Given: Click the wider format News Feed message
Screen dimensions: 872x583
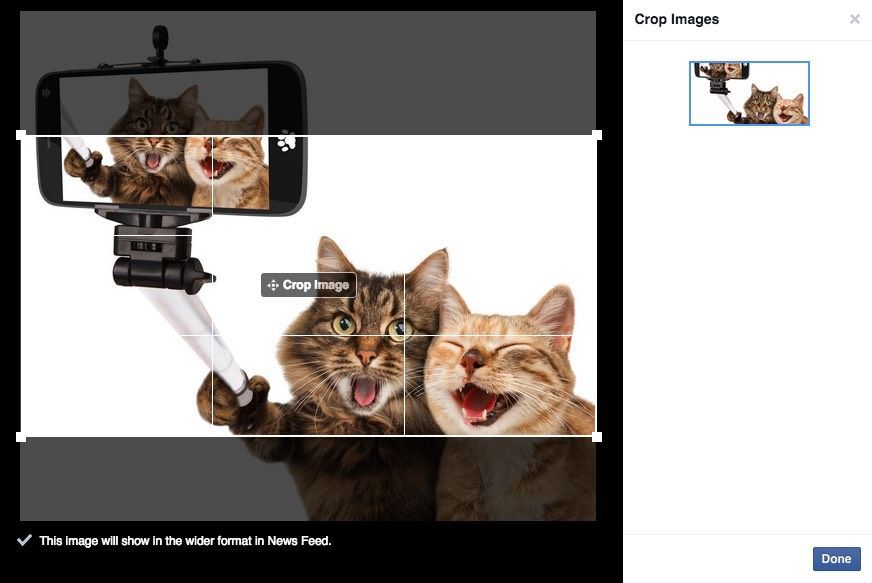Looking at the screenshot, I should tap(185, 541).
